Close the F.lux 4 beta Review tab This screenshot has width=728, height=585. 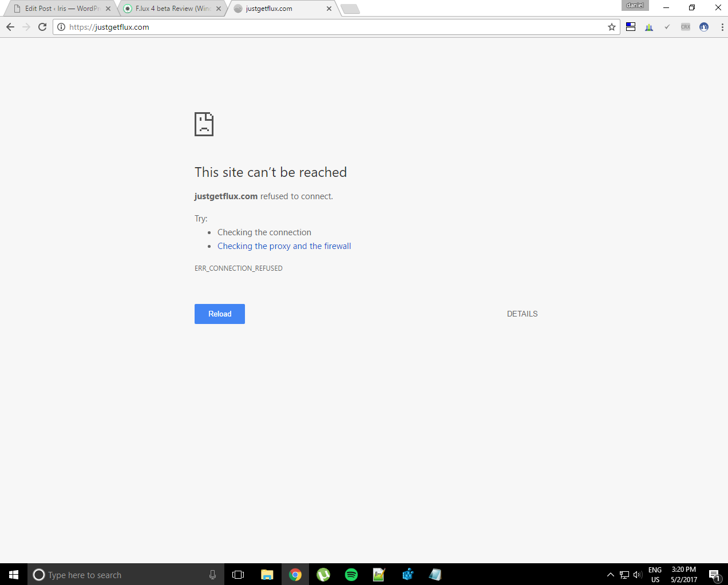point(219,9)
